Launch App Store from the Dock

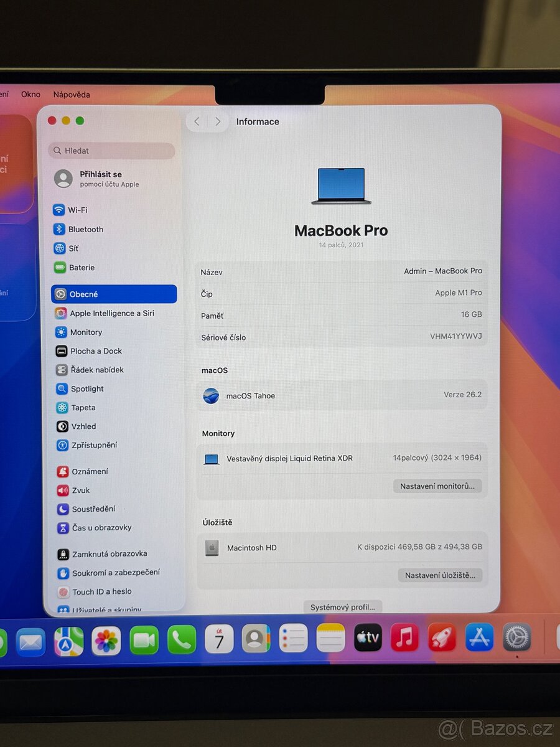pos(479,637)
